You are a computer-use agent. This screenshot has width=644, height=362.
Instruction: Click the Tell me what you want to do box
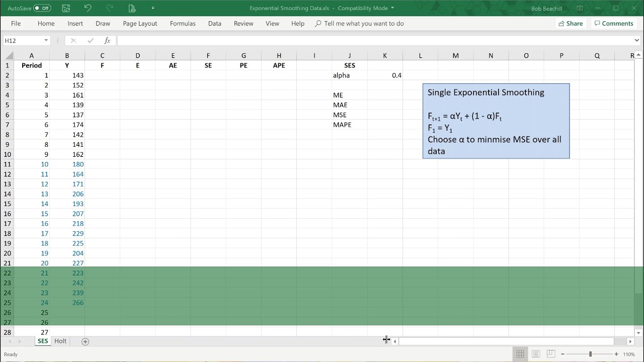[359, 24]
